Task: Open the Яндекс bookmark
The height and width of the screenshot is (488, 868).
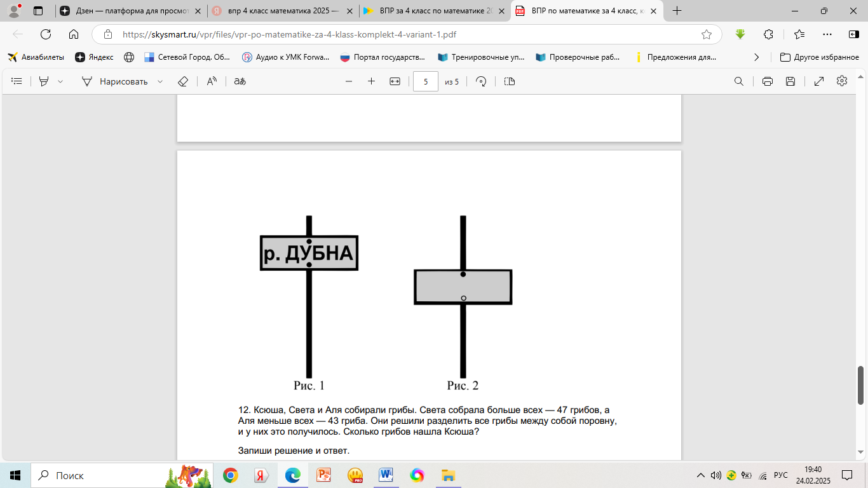Action: pos(94,57)
